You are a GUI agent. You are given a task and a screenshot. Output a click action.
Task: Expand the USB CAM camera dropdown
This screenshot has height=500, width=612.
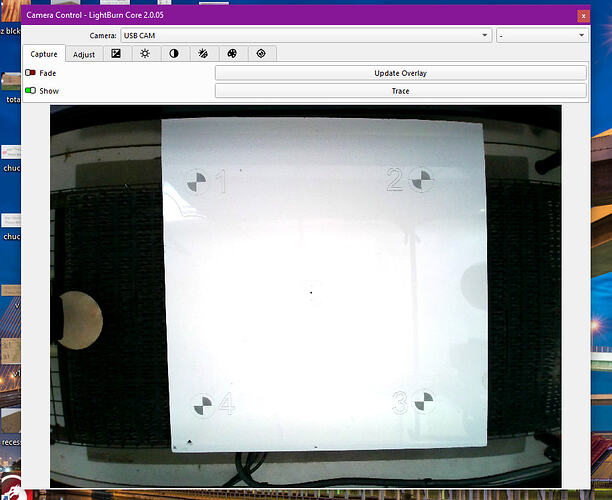306,36
